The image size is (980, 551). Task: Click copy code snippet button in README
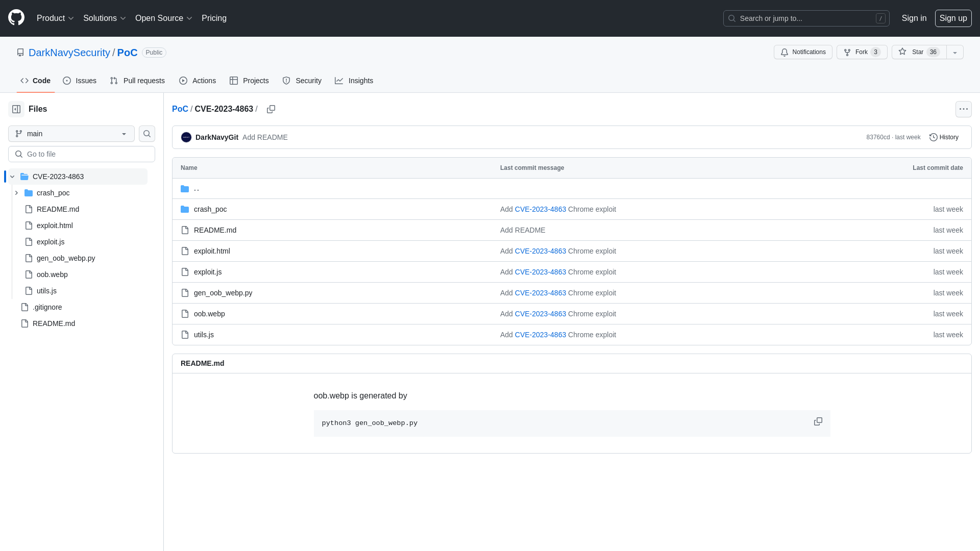pos(818,421)
